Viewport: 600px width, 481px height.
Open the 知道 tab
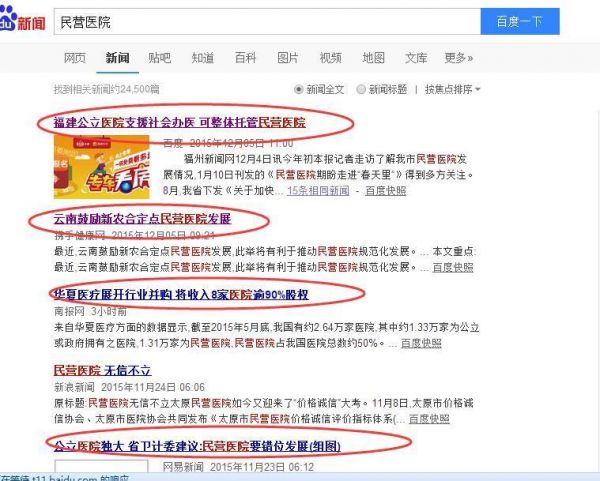point(203,58)
